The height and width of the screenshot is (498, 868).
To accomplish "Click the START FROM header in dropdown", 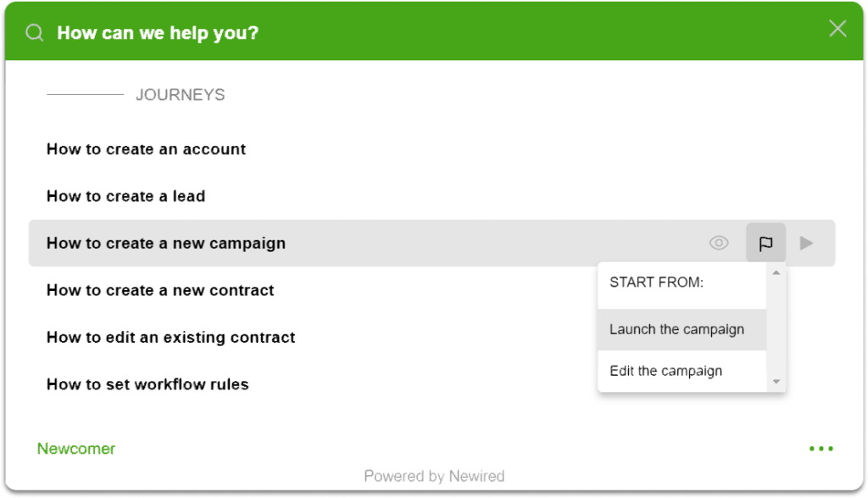I will pos(657,283).
